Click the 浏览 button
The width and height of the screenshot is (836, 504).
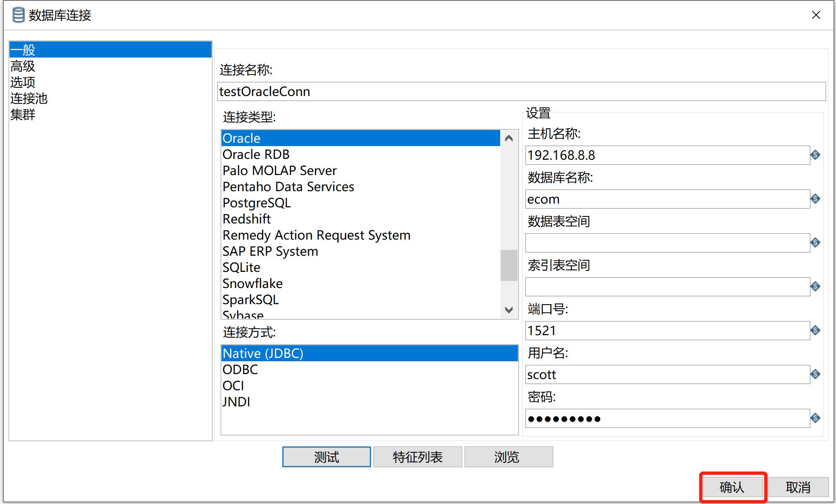(508, 457)
